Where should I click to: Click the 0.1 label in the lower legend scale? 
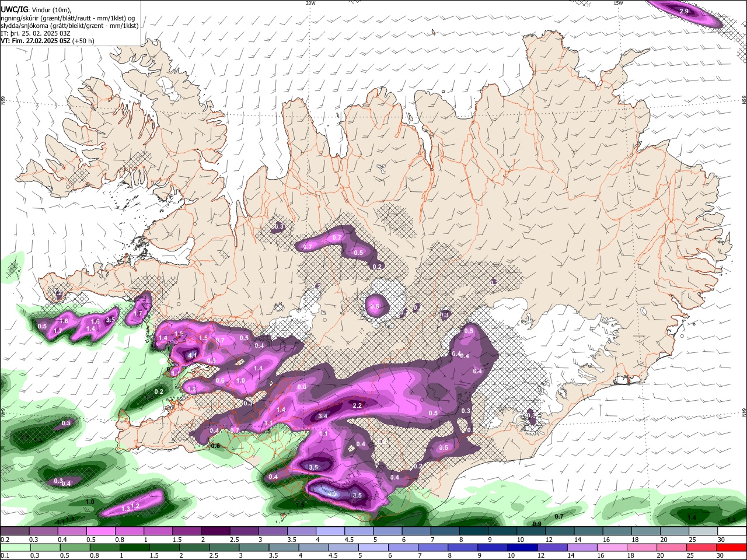(x=5, y=556)
